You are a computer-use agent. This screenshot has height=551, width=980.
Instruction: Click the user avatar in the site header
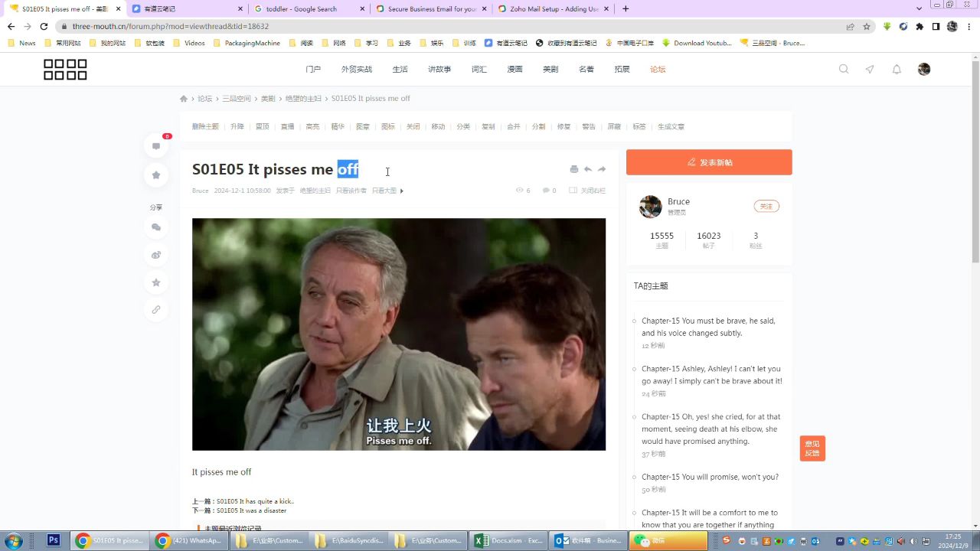[x=924, y=69]
